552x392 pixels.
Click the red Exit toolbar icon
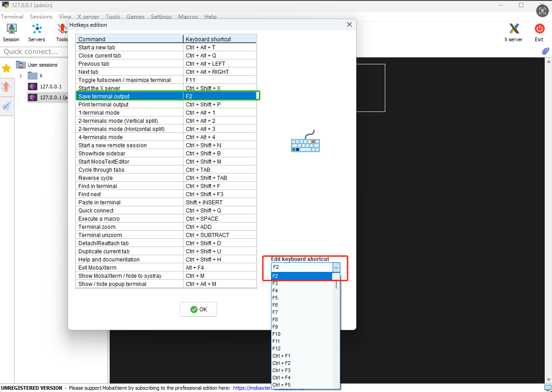539,33
